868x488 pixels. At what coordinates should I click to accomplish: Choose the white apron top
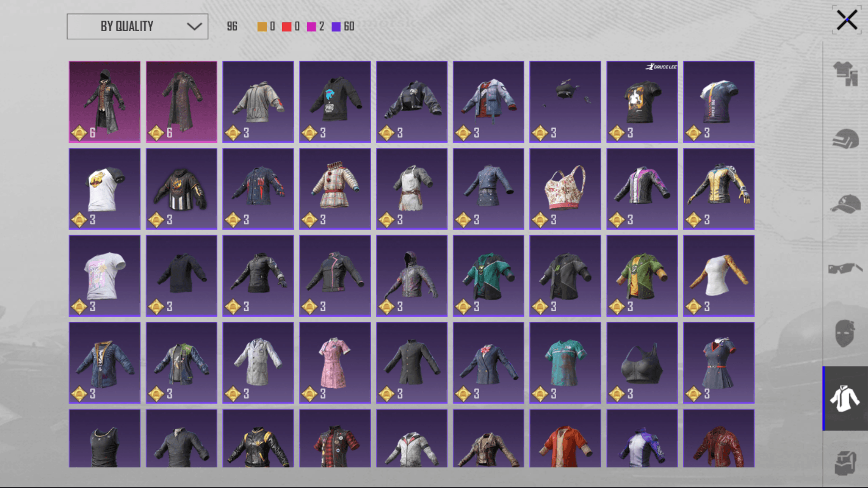[412, 189]
